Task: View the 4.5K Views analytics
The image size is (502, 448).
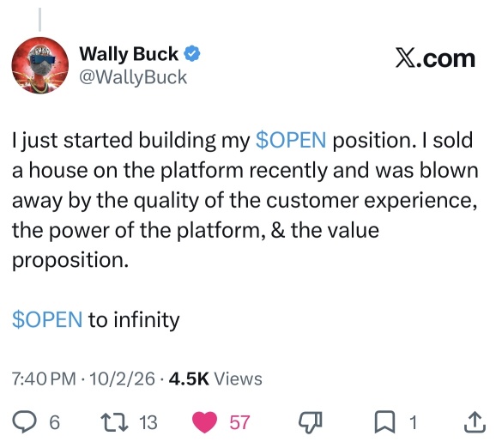Action: pyautogui.click(x=215, y=378)
